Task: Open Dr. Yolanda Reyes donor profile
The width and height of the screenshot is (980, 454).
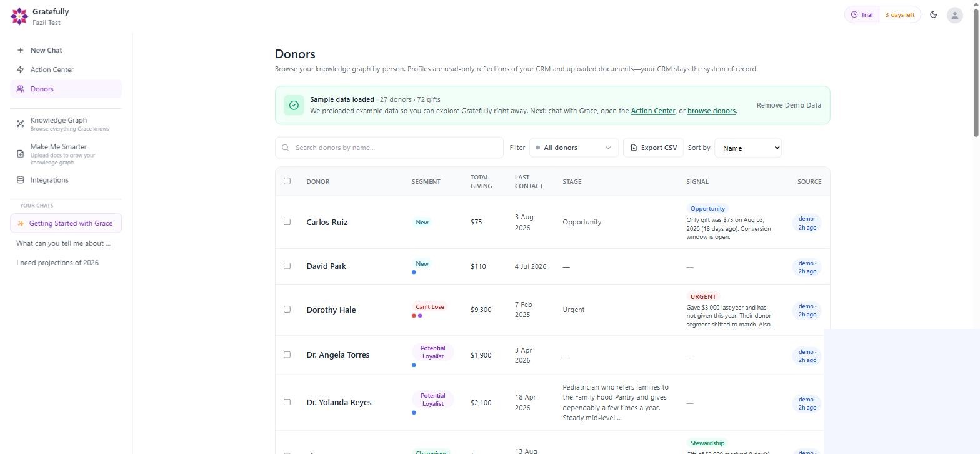Action: tap(339, 402)
